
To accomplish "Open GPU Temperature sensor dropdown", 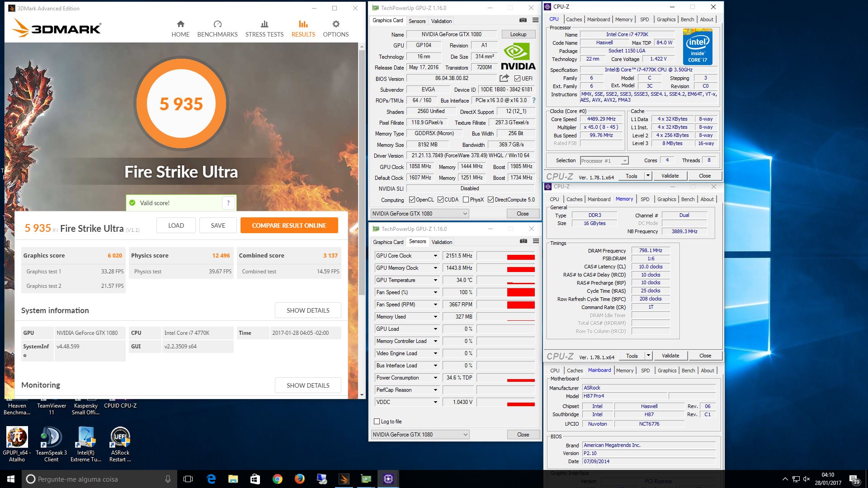I will 435,280.
